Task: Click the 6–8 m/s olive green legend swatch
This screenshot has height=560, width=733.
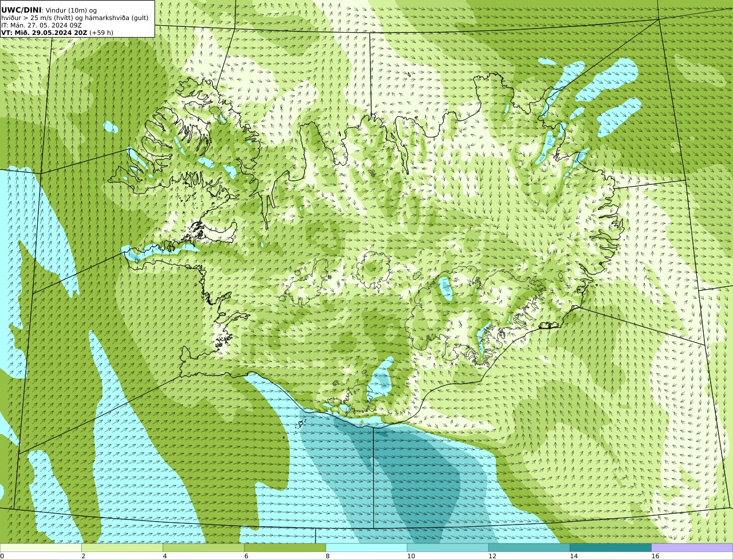Action: pos(285,548)
